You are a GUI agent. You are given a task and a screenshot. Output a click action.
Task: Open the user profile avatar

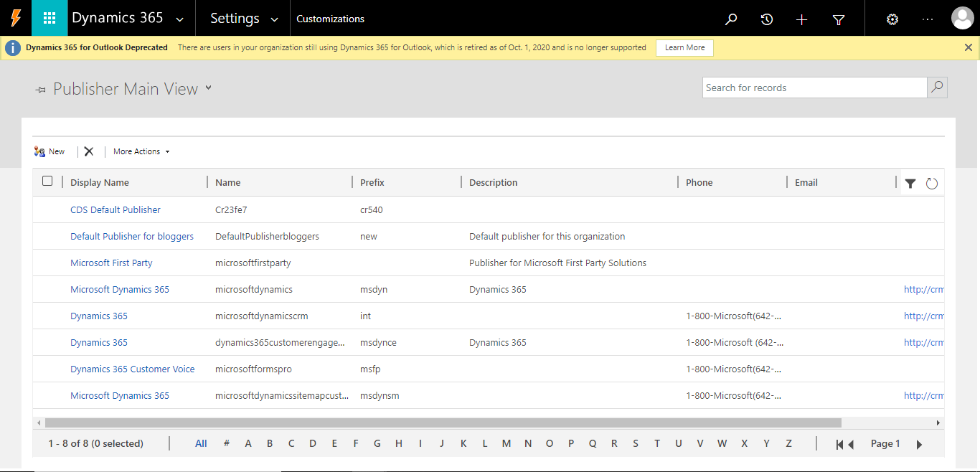pyautogui.click(x=962, y=19)
